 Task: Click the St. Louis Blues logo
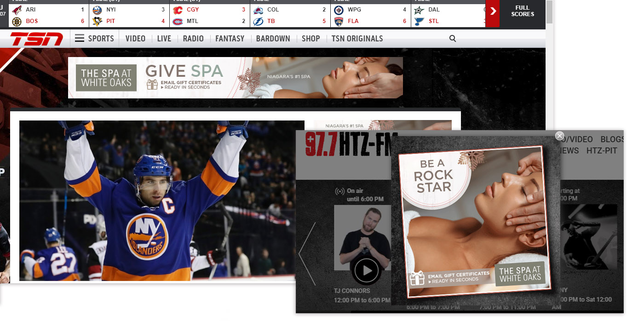(419, 21)
